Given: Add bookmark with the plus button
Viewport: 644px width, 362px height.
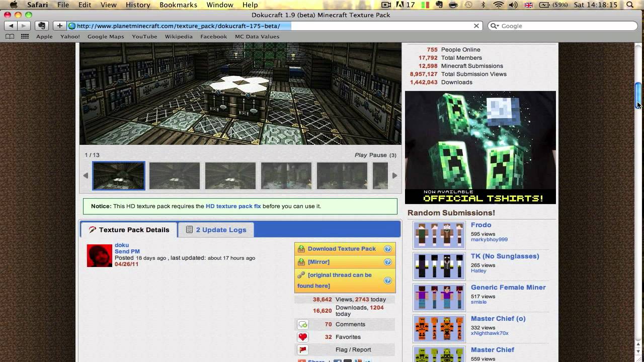Looking at the screenshot, I should pos(59,26).
